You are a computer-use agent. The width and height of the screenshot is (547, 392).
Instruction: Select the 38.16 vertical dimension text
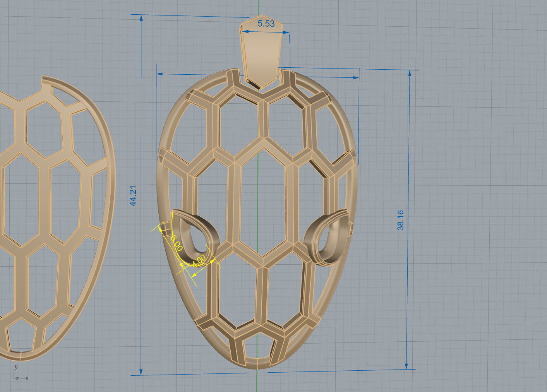(400, 220)
